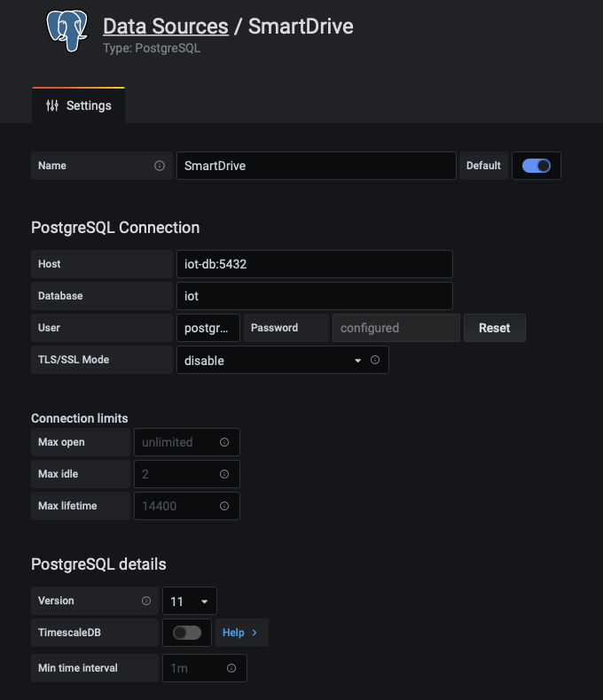
Task: Click the Max lifetime info icon
Action: point(224,506)
